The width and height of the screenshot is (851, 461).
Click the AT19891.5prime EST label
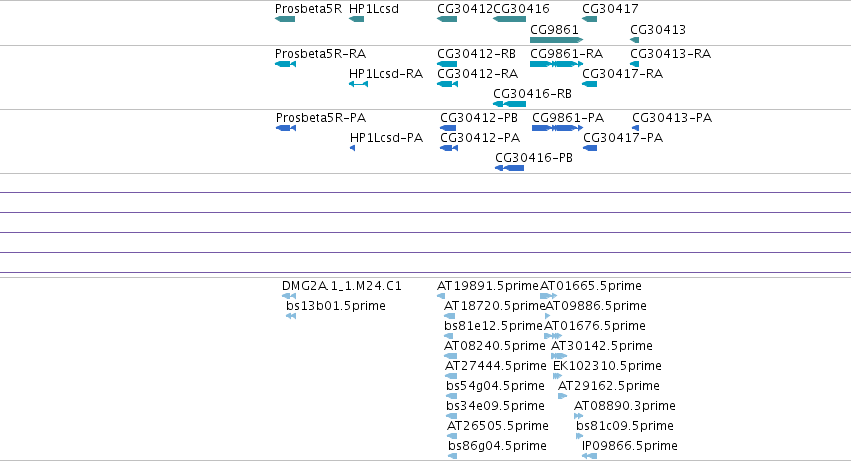pyautogui.click(x=488, y=286)
